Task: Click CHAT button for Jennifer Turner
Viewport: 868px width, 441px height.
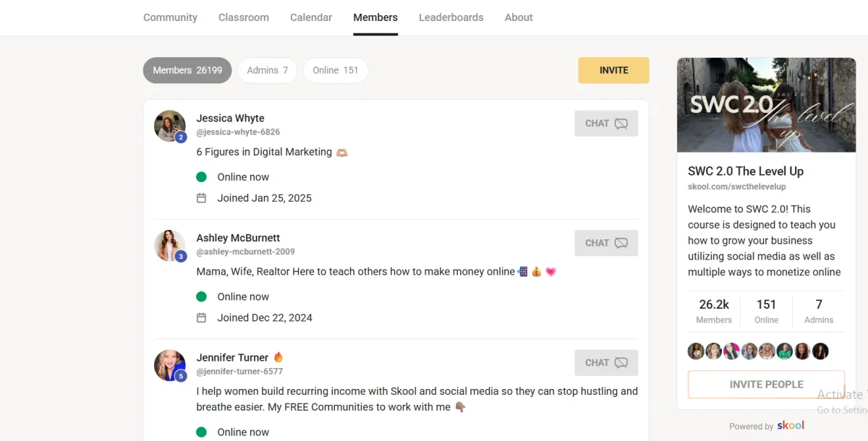Action: point(606,363)
